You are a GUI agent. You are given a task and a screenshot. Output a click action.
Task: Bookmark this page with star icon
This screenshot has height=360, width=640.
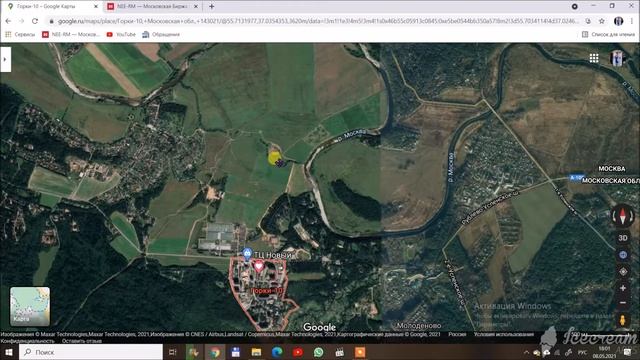point(602,21)
